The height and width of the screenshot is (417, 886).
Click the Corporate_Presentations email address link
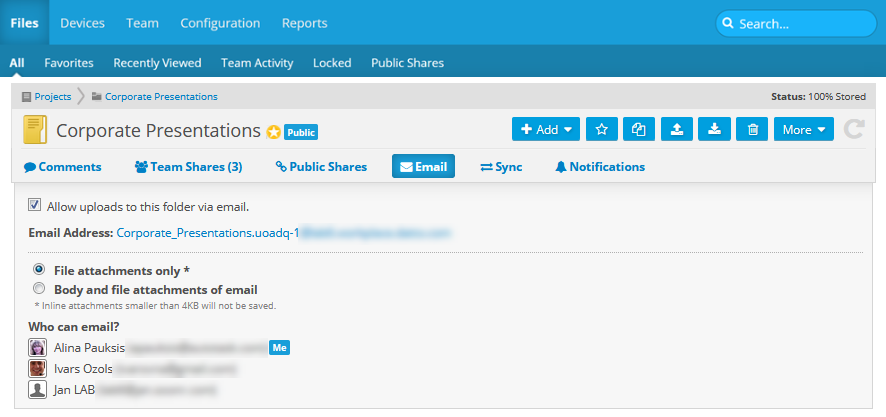click(x=208, y=233)
